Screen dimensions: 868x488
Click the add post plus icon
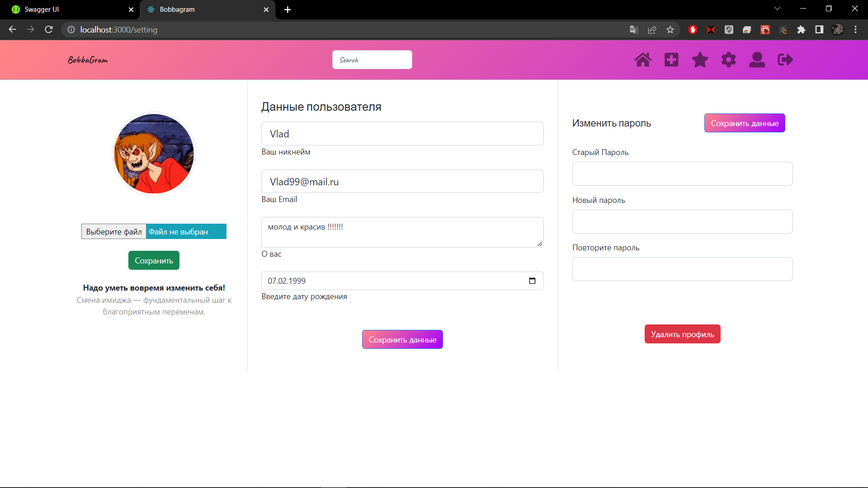(x=671, y=60)
